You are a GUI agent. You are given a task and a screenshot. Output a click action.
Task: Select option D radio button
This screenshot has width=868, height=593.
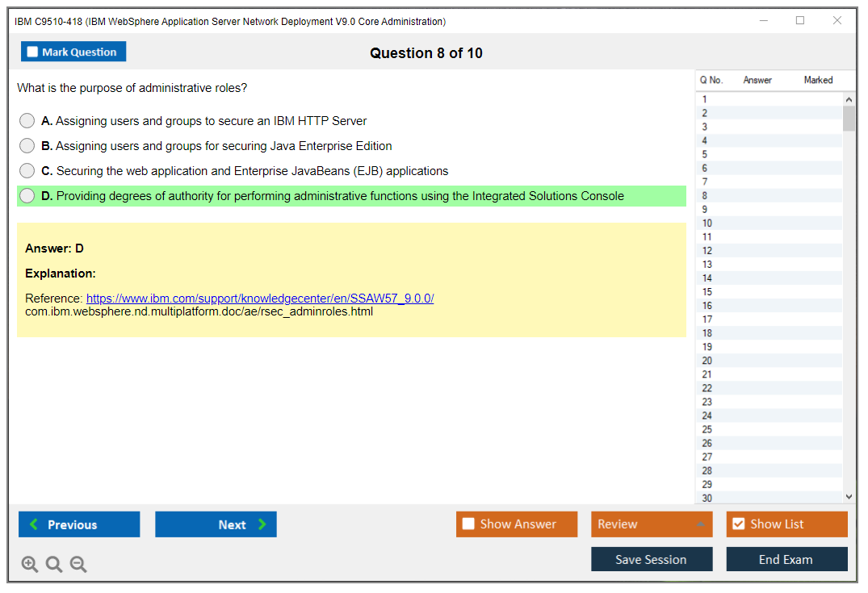27,196
